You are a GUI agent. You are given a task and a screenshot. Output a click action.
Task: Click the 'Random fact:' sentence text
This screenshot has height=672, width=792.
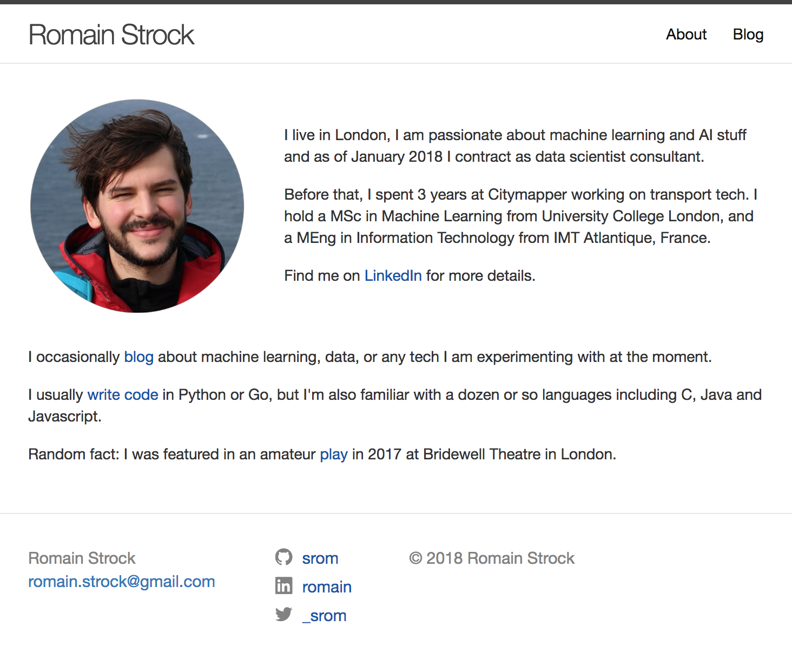click(322, 454)
